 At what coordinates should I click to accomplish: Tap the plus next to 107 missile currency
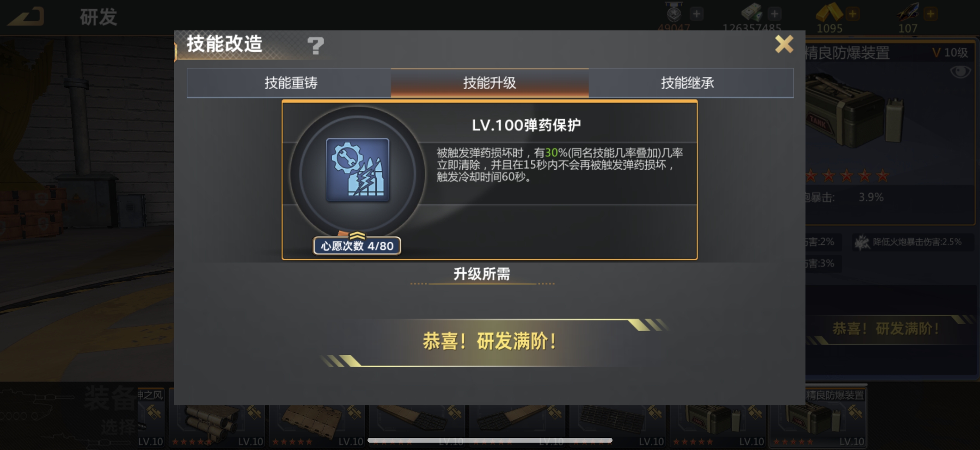tap(931, 14)
